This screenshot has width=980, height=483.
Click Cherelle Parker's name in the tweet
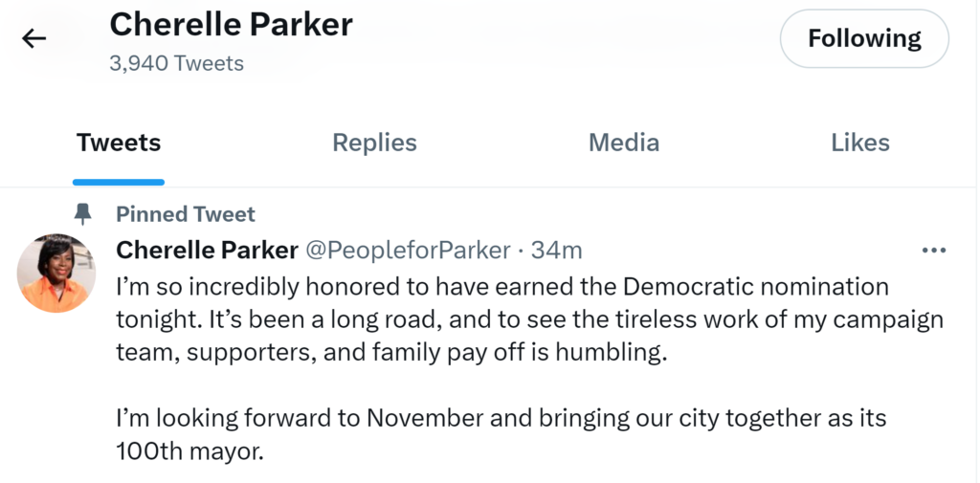207,251
